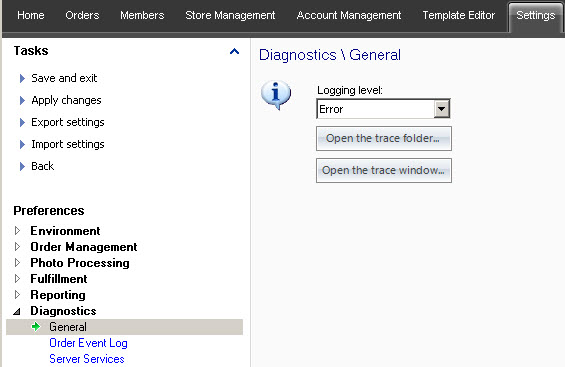Image resolution: width=565 pixels, height=367 pixels.
Task: Click arrow icon beside Apply changes
Action: point(22,100)
